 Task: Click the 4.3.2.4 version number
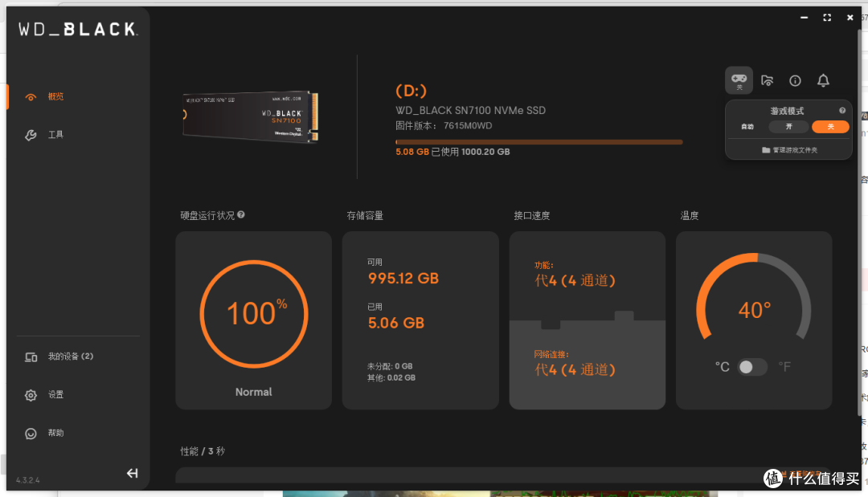[27, 480]
